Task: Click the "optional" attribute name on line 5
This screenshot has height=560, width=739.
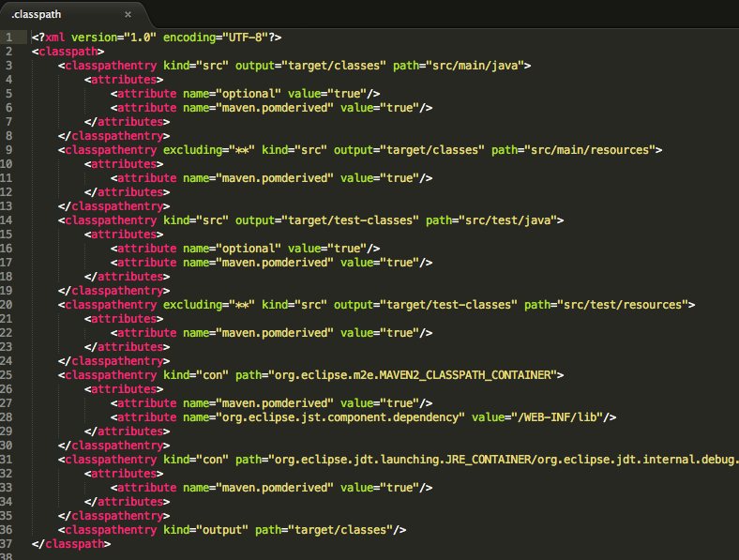Action: (x=249, y=94)
